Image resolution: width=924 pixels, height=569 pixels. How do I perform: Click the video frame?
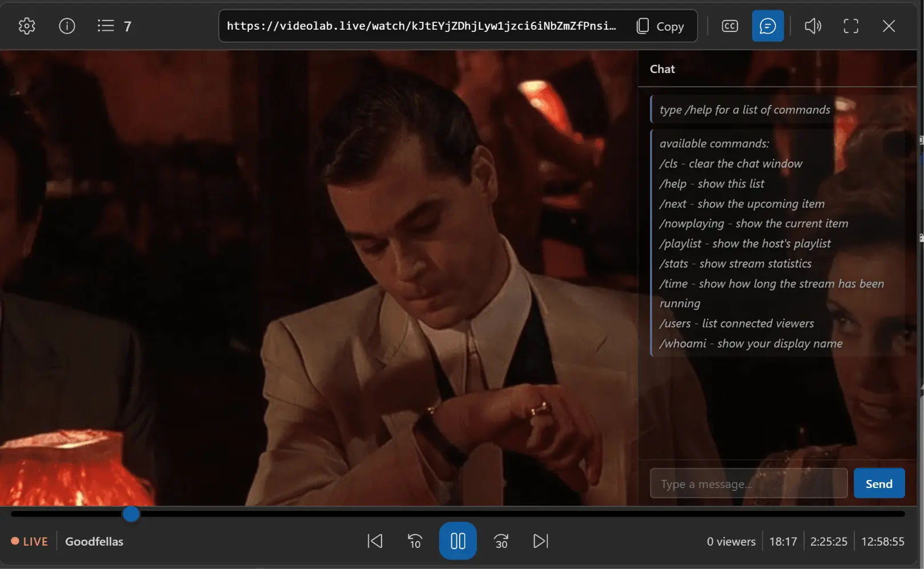(319, 277)
